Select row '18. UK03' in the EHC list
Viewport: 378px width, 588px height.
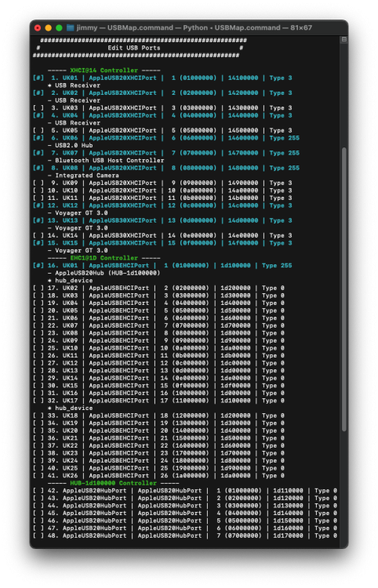click(x=158, y=296)
